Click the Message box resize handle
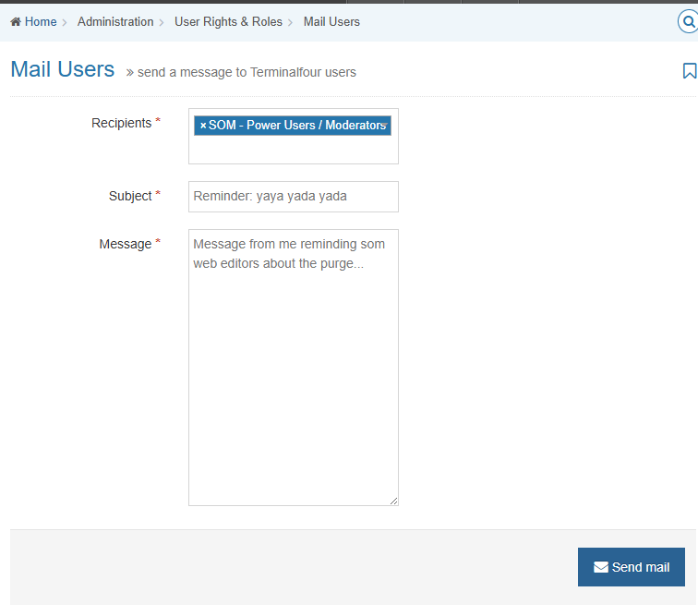The image size is (698, 616). (393, 501)
